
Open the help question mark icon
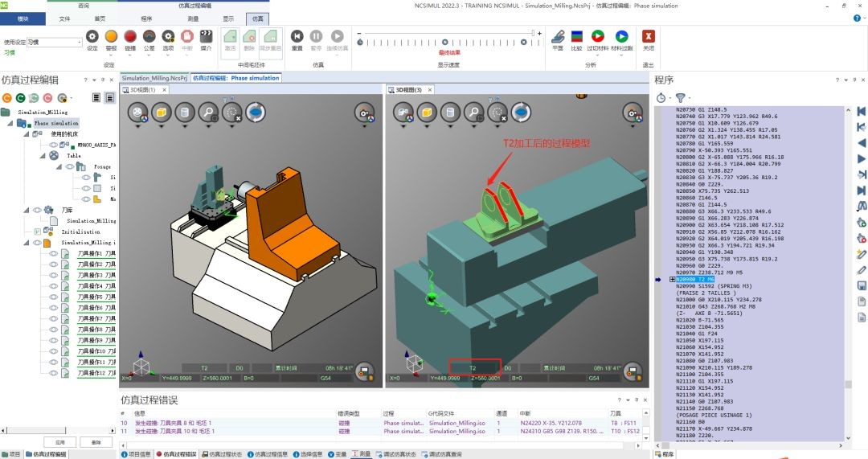857,18
